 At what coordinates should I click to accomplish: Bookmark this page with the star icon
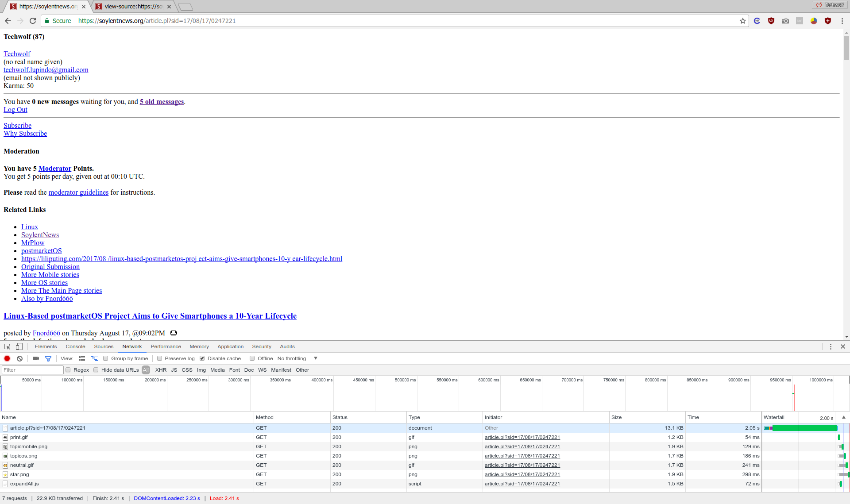pos(743,21)
